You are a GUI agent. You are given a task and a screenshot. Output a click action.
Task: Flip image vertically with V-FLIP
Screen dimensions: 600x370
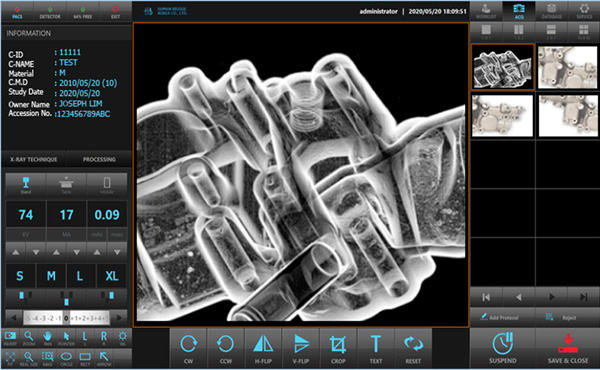pyautogui.click(x=301, y=349)
